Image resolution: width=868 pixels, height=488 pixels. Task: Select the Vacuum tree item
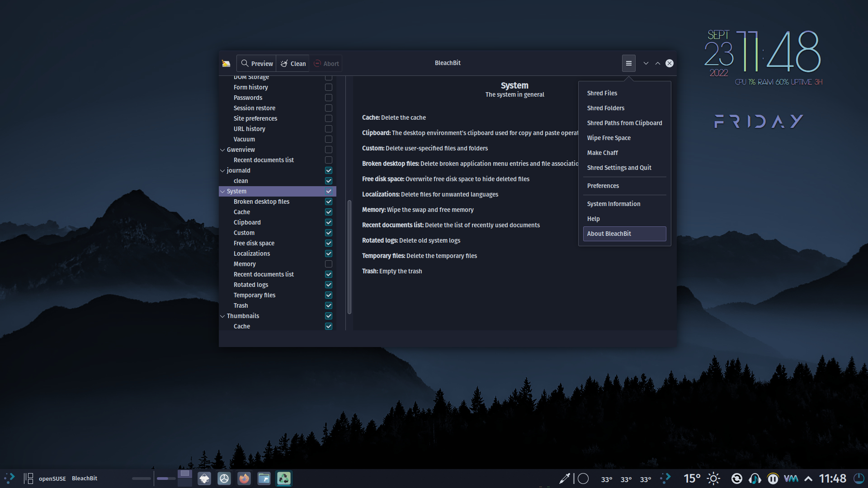pos(244,139)
